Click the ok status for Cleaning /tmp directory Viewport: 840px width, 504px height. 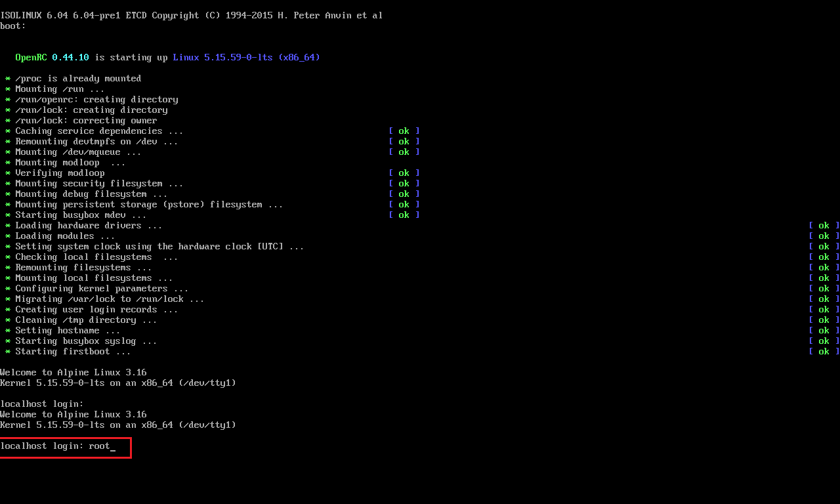pos(824,320)
